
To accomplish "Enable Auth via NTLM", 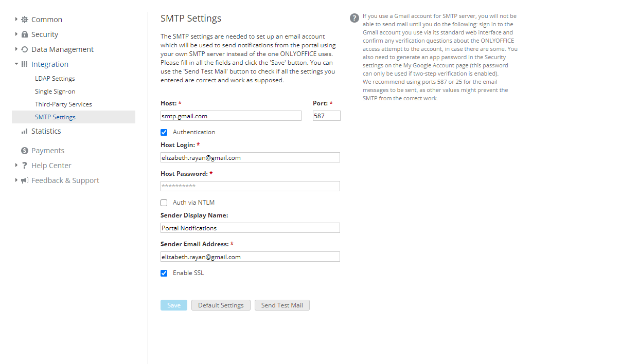I will [x=164, y=202].
